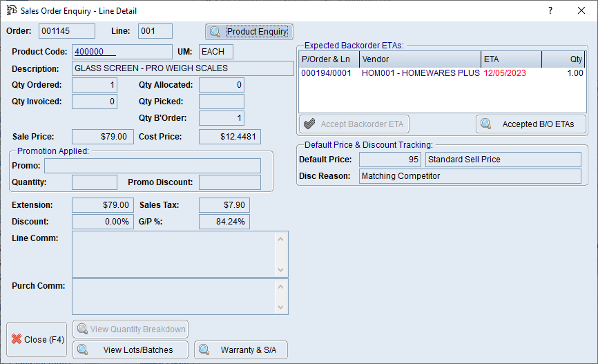Click the red X Close icon
This screenshot has width=598, height=364.
pos(16,340)
